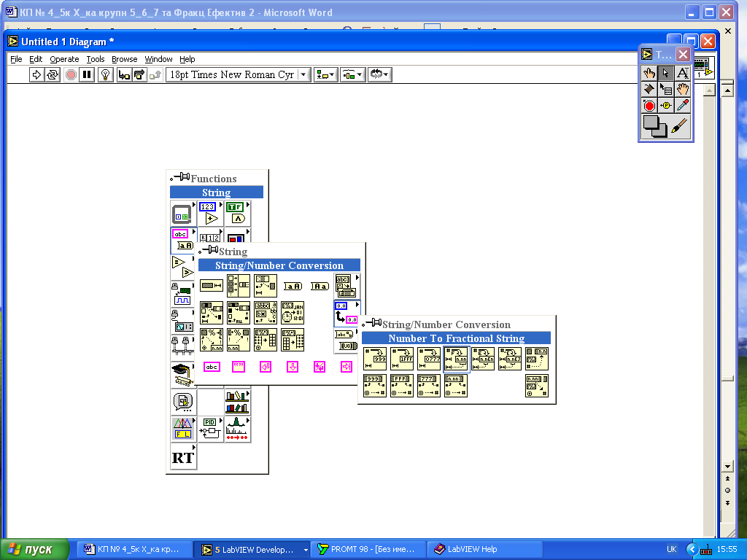
Task: Open the RT subpalette in Functions
Action: (183, 456)
